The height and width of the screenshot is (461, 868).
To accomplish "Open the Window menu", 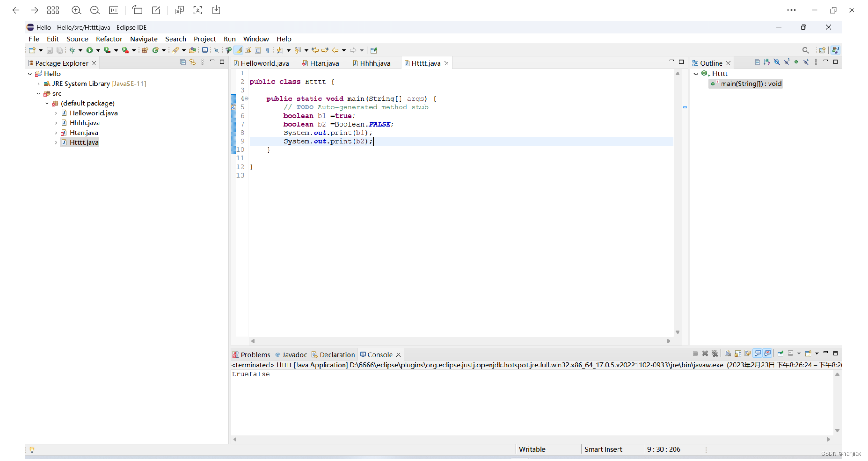I will coord(256,39).
